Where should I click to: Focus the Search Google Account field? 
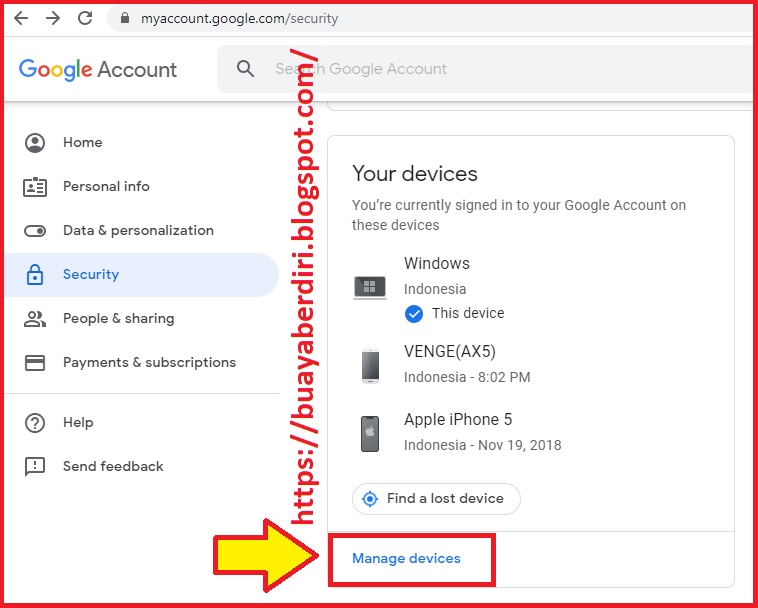[485, 69]
